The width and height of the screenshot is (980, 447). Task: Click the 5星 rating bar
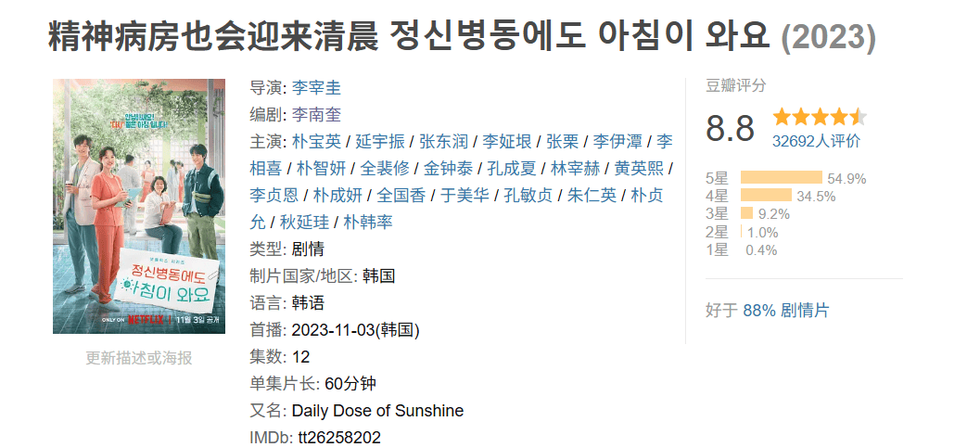tap(782, 177)
